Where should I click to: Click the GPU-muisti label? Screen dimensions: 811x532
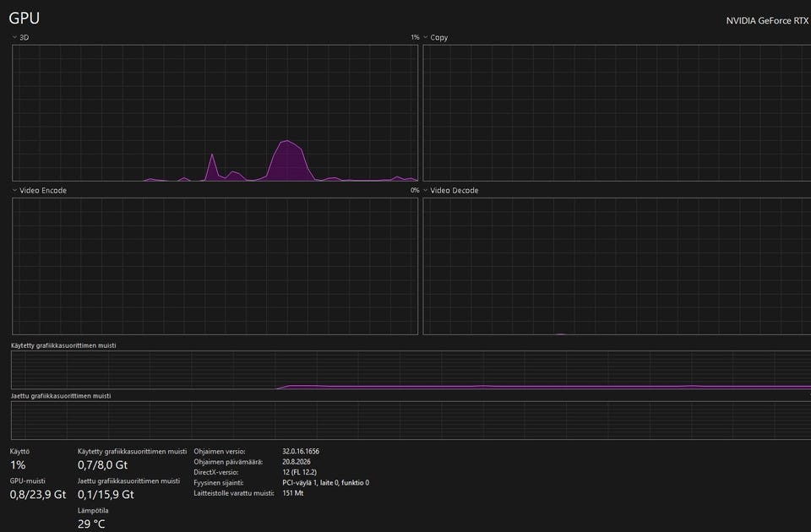click(x=27, y=480)
